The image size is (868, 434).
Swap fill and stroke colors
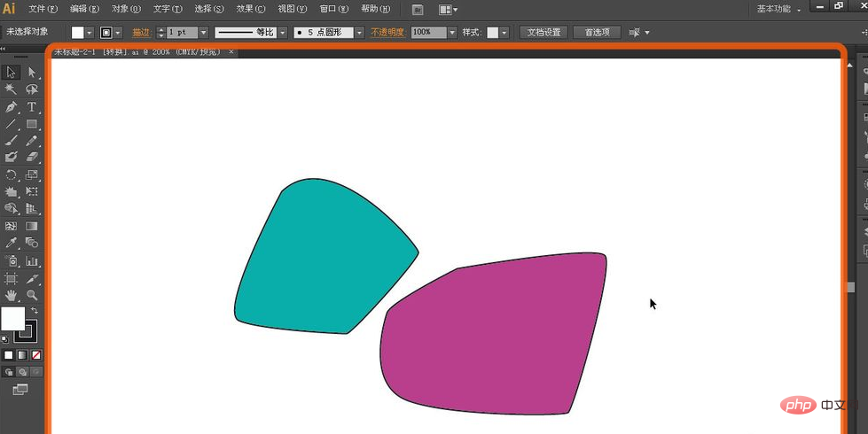(x=34, y=310)
